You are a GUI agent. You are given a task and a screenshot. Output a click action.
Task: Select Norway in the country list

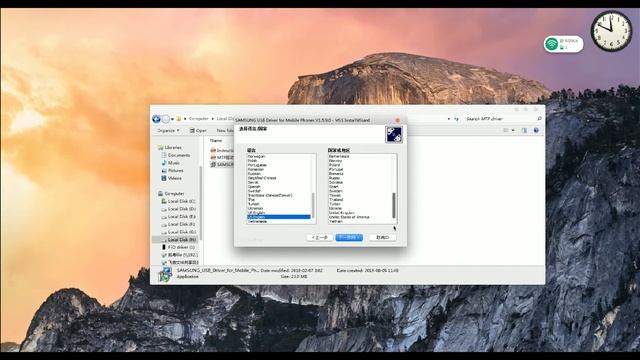point(336,161)
